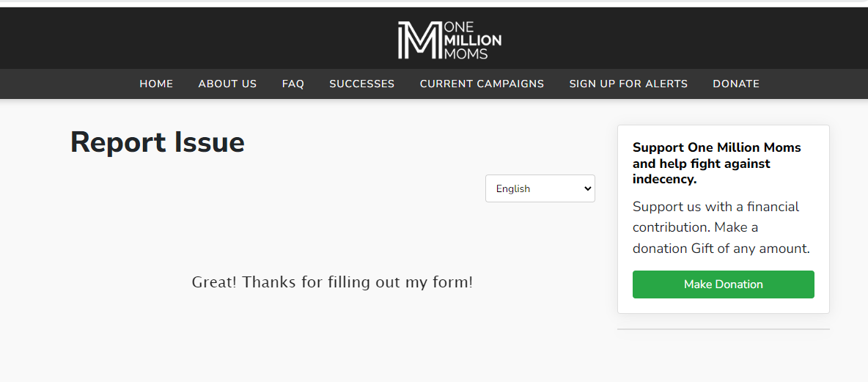The width and height of the screenshot is (868, 382).
Task: Open the FAQ page
Action: 293,84
